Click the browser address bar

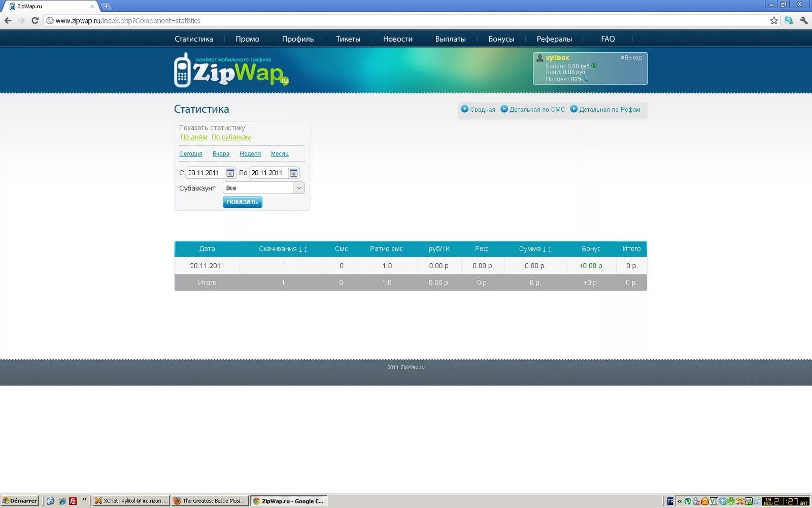tap(406, 21)
